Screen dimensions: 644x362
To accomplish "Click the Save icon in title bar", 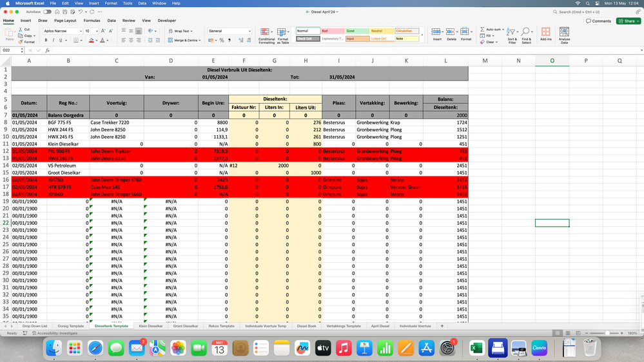I will pyautogui.click(x=64, y=12).
